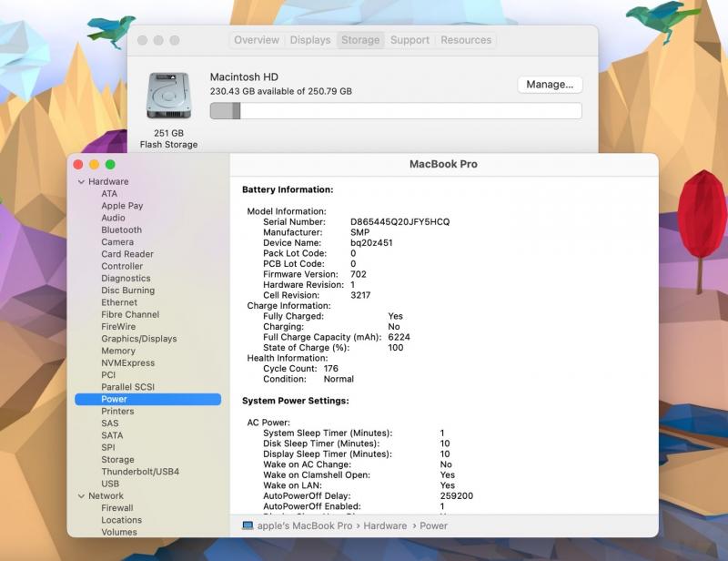This screenshot has width=728, height=561.
Task: Select Firewall under Network
Action: point(117,507)
